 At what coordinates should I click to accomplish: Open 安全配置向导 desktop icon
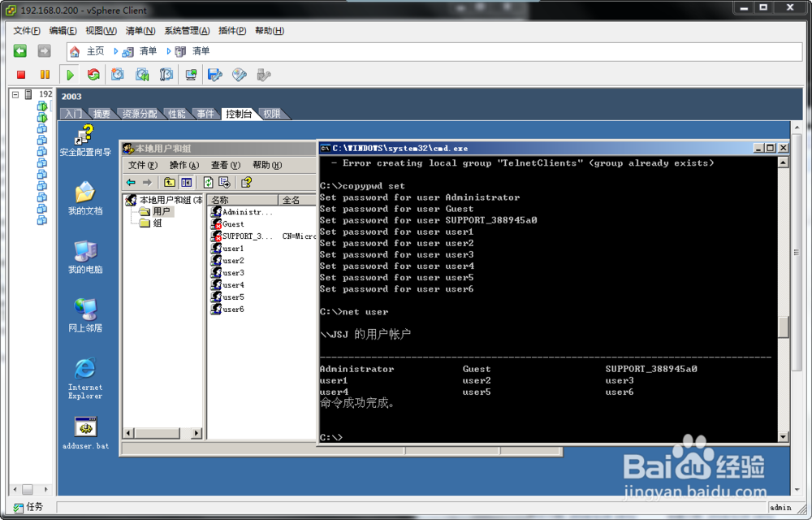click(x=85, y=141)
